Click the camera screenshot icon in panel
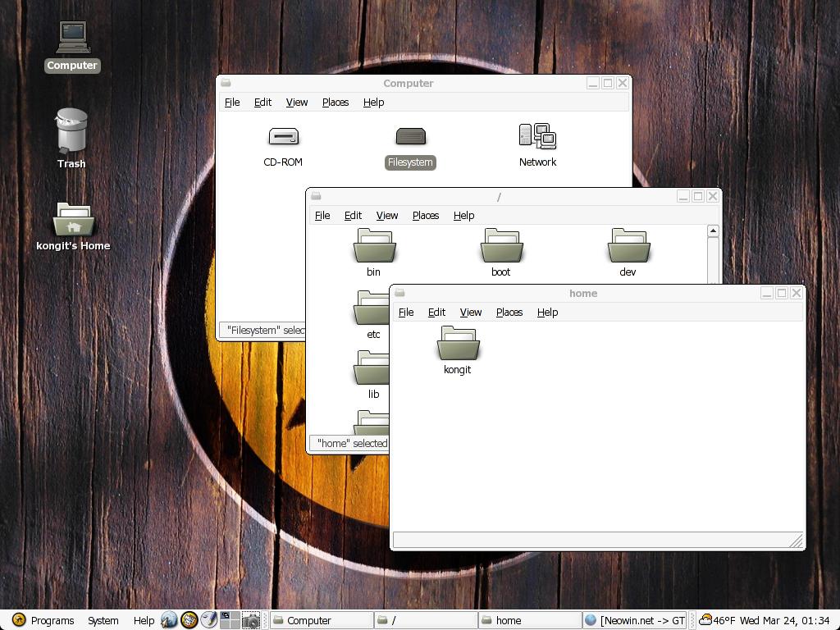This screenshot has width=840, height=630. coord(252,620)
